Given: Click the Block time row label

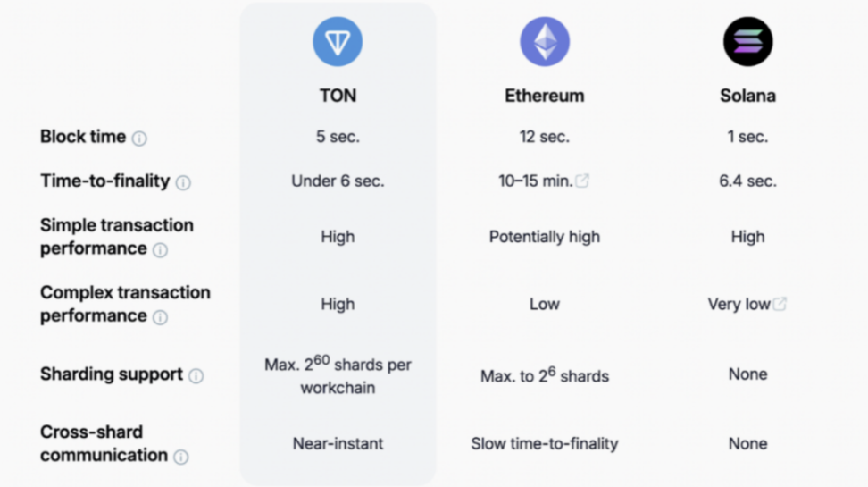Looking at the screenshot, I should (x=83, y=137).
